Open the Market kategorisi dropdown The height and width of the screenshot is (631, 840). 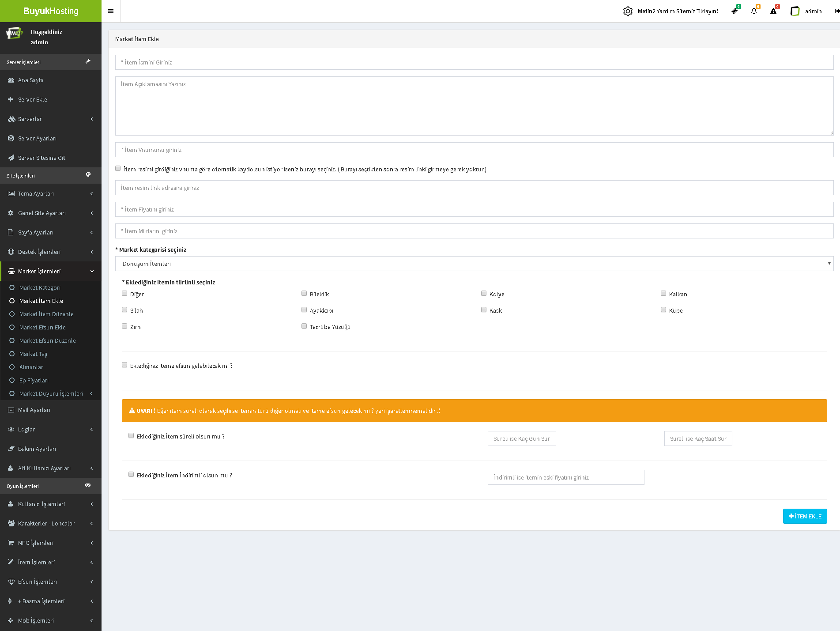[x=474, y=264]
